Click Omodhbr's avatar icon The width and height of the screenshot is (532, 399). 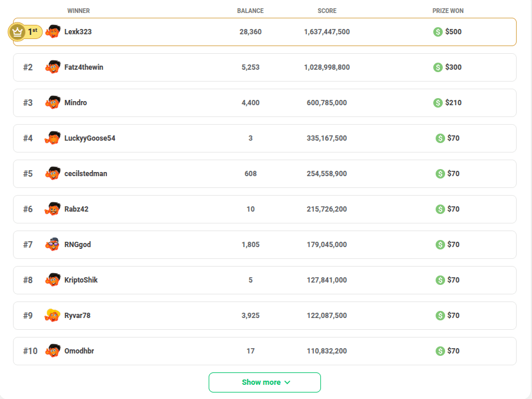pyautogui.click(x=53, y=351)
